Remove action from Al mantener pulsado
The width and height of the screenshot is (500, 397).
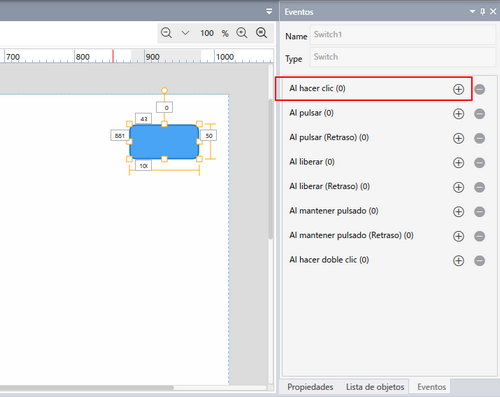coord(479,212)
